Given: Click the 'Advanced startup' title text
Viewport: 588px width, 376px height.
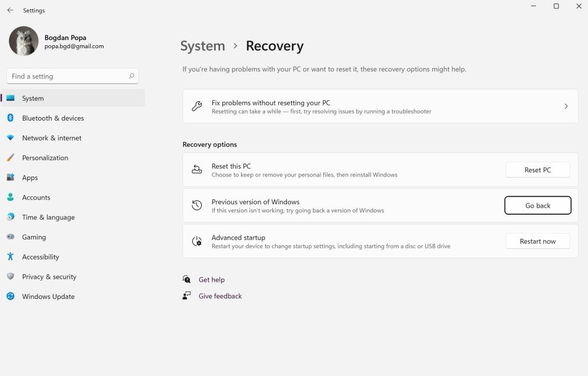Looking at the screenshot, I should coord(238,238).
